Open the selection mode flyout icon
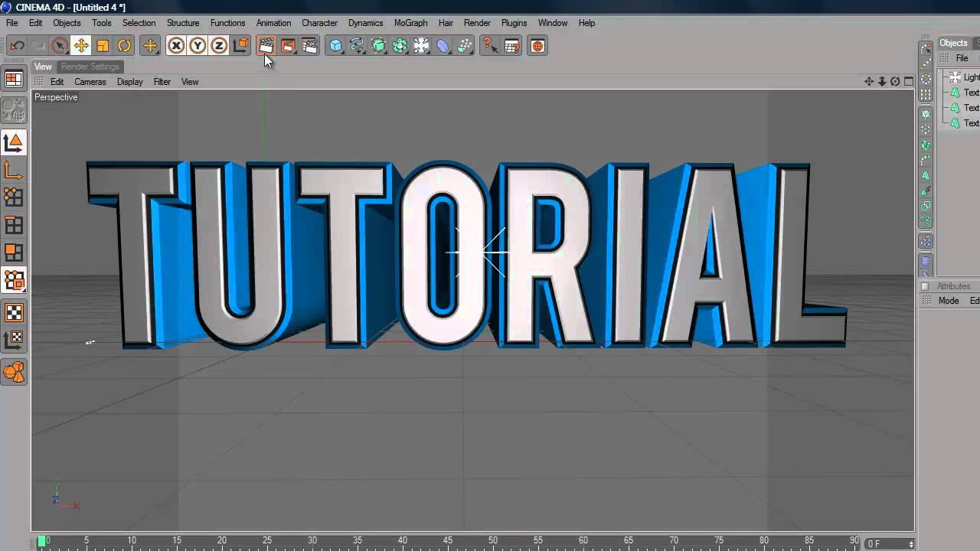 tap(14, 281)
